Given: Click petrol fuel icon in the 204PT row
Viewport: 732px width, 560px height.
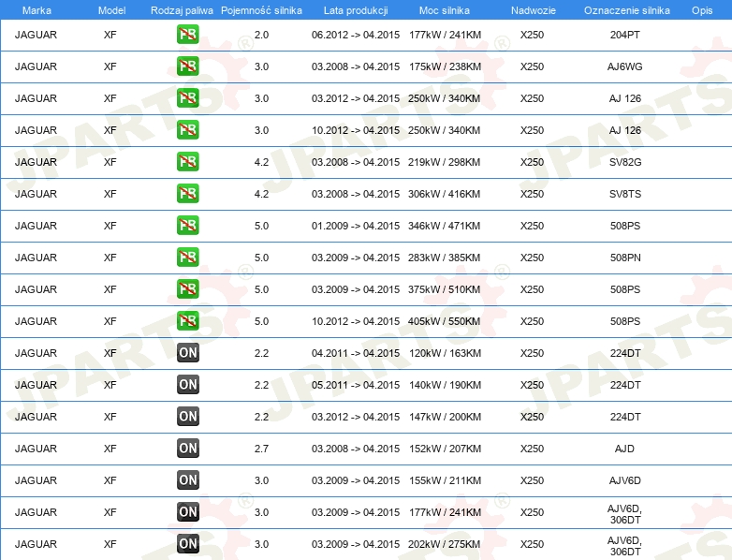Looking at the screenshot, I should (187, 35).
